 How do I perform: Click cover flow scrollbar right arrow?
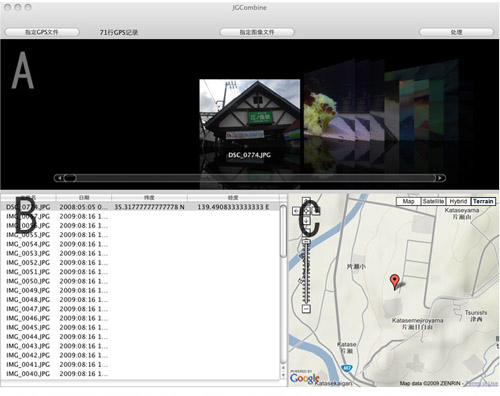click(x=440, y=178)
